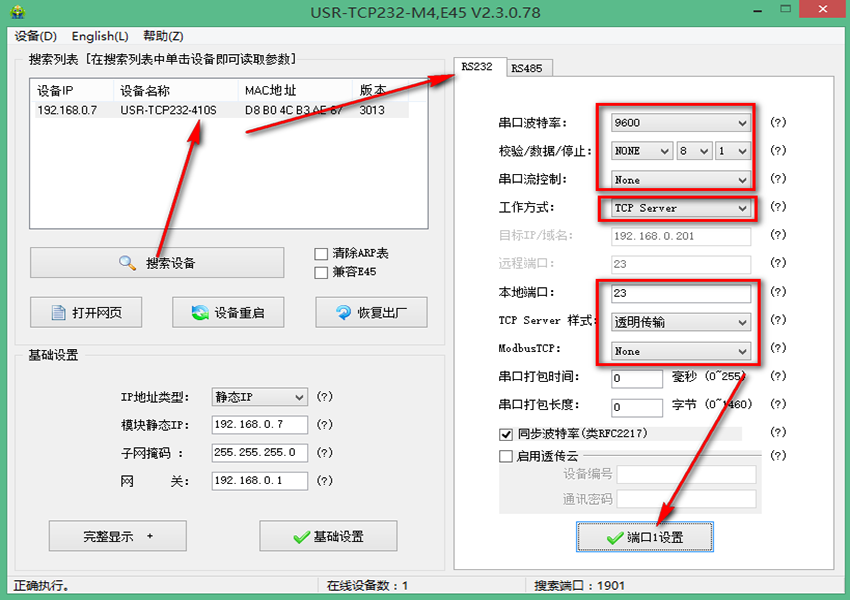
Task: Expand the 工作方式 TCP Server dropdown
Action: (x=741, y=208)
